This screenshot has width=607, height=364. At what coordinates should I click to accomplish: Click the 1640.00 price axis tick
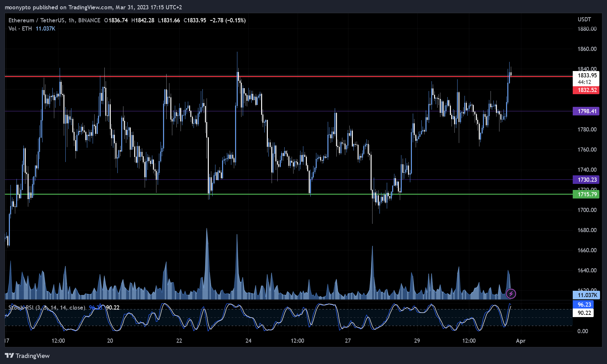(x=587, y=270)
